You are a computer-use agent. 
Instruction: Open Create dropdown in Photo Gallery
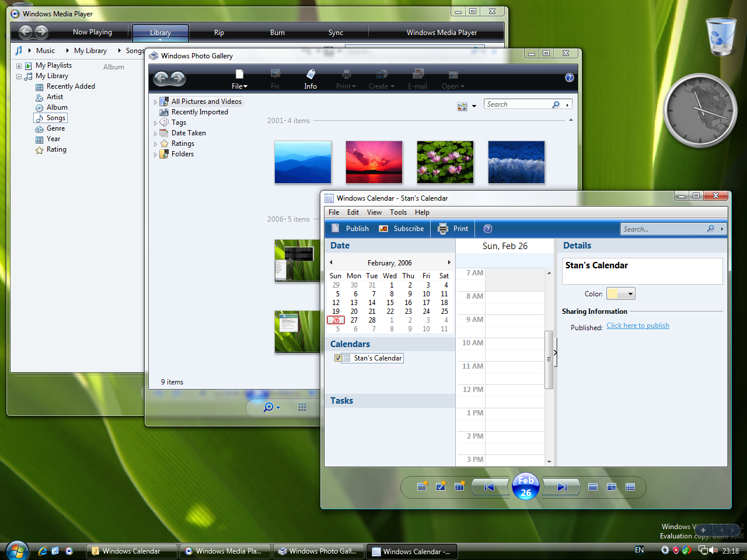click(x=382, y=79)
